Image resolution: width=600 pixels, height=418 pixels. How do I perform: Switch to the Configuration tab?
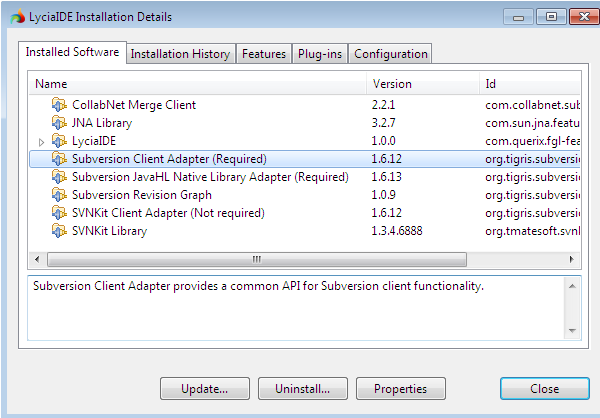point(390,54)
